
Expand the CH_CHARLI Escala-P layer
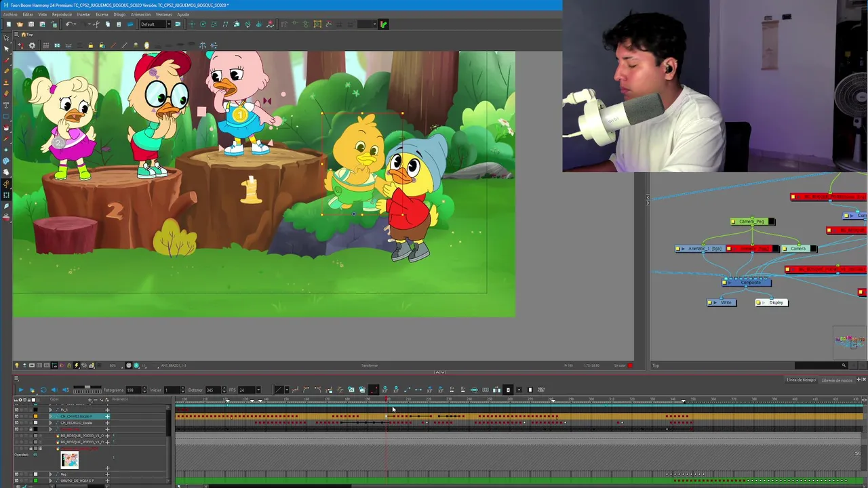(51, 416)
